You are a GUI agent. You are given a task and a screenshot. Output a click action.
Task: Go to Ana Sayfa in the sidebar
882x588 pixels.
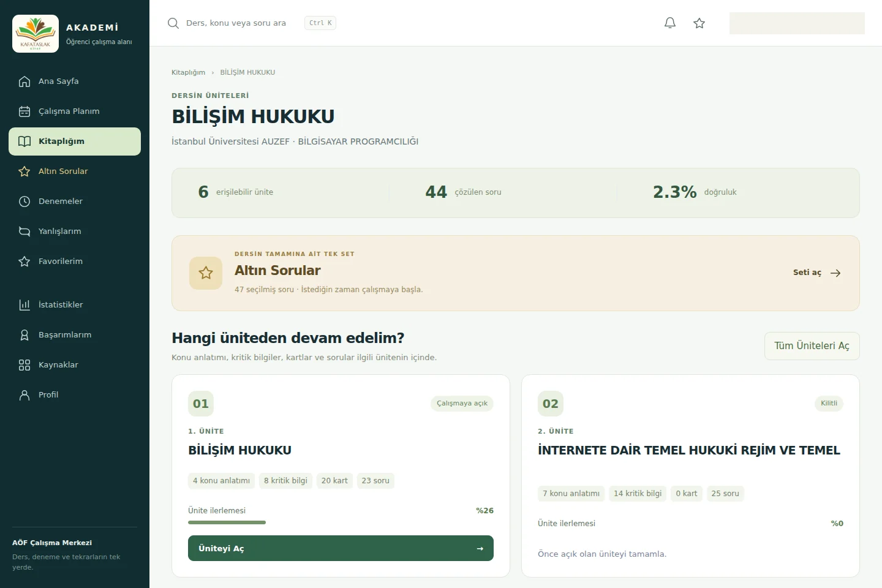[x=75, y=81]
